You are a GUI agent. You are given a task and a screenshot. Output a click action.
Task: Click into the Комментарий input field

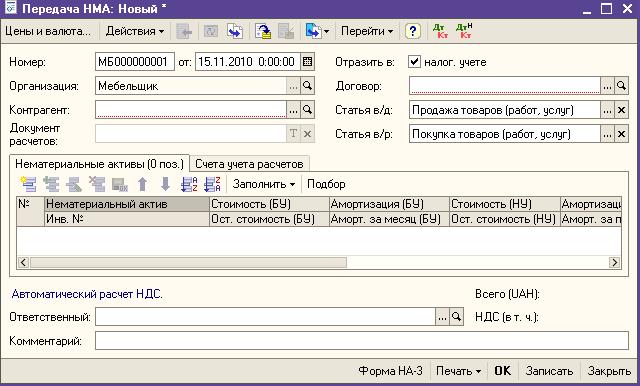[x=362, y=341]
